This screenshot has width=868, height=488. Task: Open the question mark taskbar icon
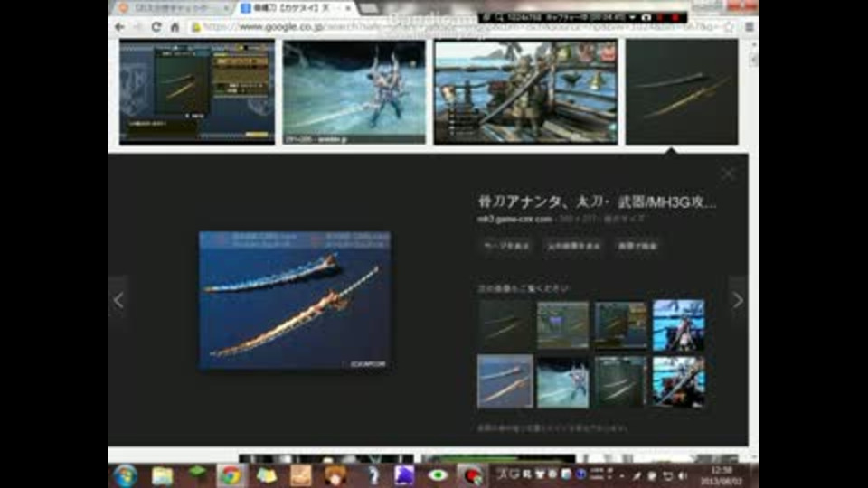(x=373, y=476)
